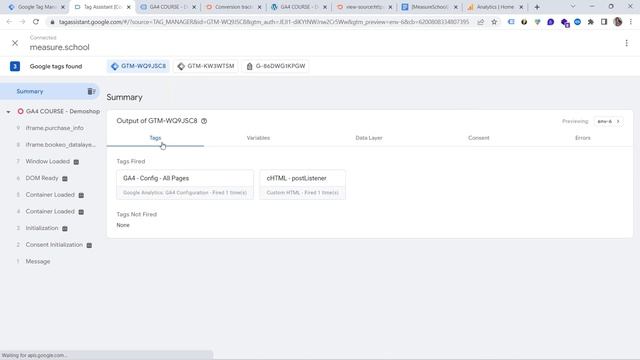Click the clear events icon next to Summary
Image resolution: width=640 pixels, height=360 pixels.
(x=91, y=91)
